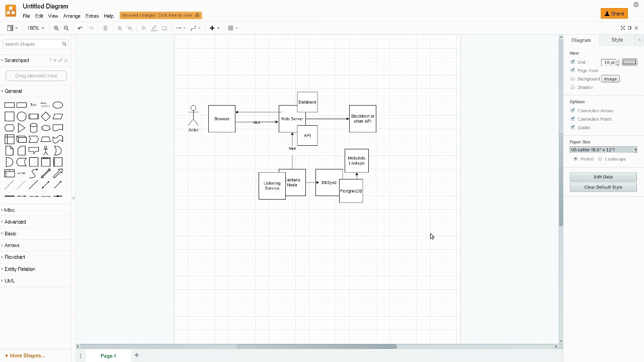Open the Extras menu
The width and height of the screenshot is (644, 362).
pos(92,16)
